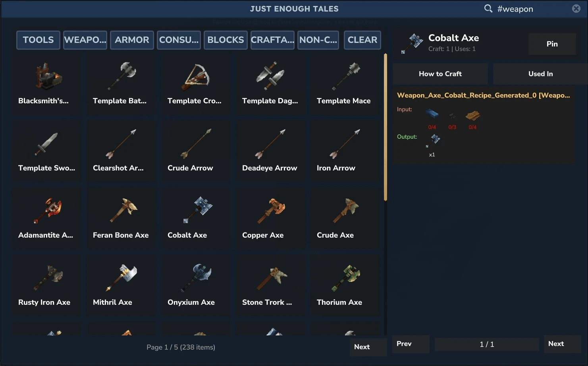This screenshot has height=366, width=588.
Task: Click the CLEAR filters button
Action: [x=362, y=40]
